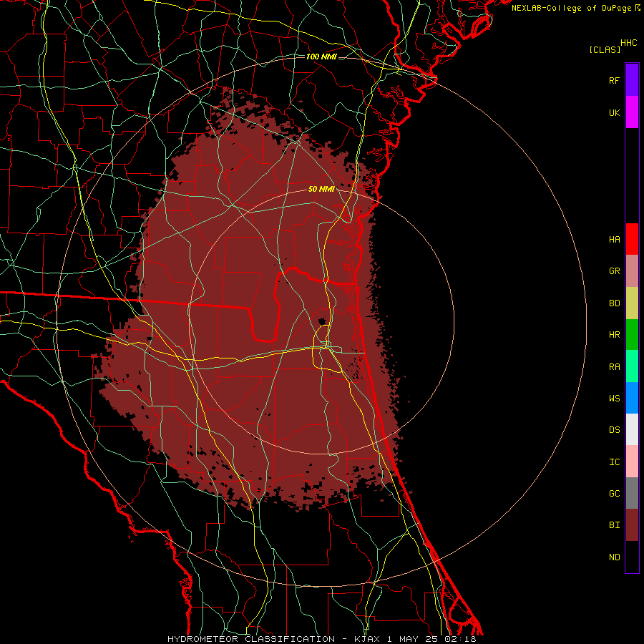Click the GC legend label

[x=614, y=494]
